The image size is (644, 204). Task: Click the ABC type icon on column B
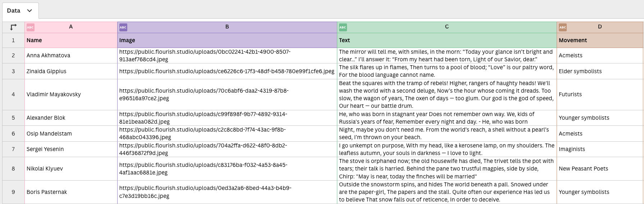(x=123, y=27)
